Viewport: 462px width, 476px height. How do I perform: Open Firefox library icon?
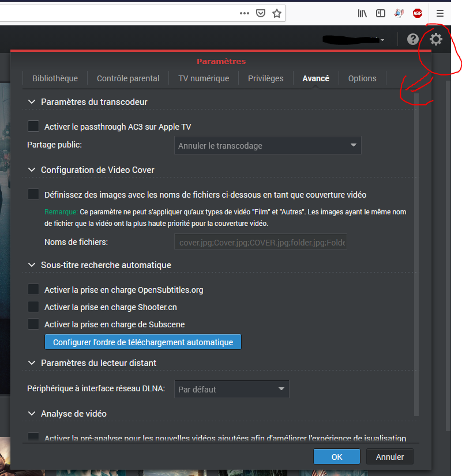(362, 13)
